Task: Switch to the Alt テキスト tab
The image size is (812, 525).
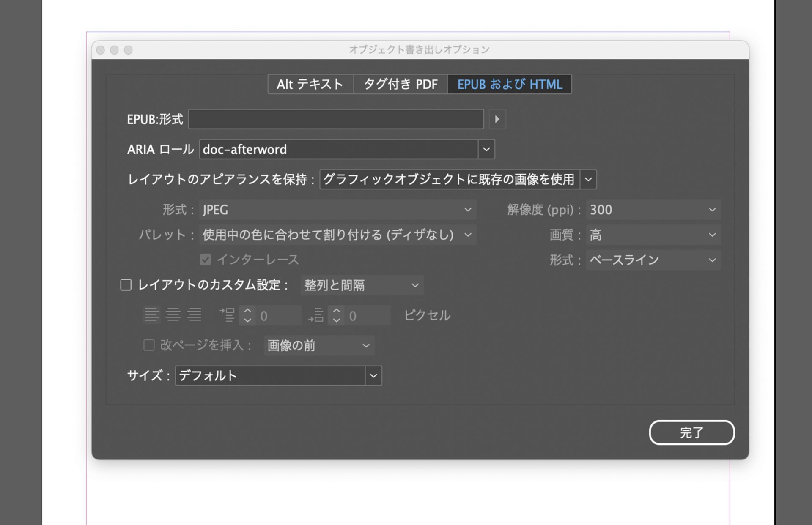Action: 309,84
